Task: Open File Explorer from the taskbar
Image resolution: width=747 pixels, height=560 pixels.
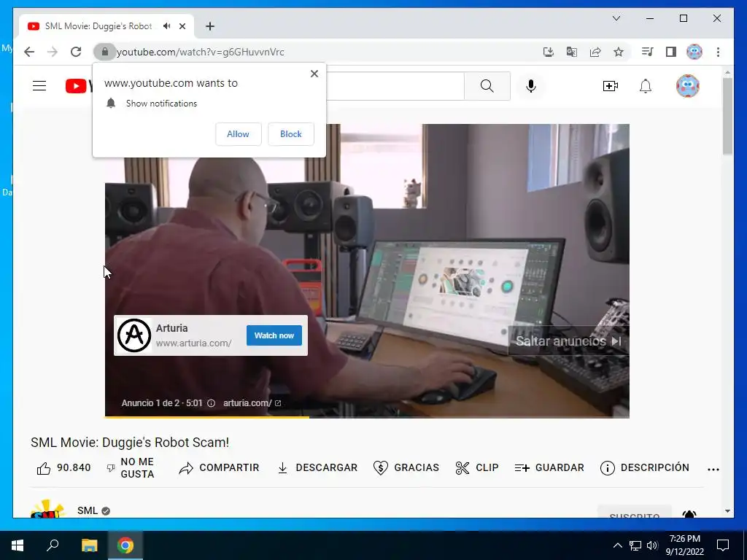Action: point(89,545)
